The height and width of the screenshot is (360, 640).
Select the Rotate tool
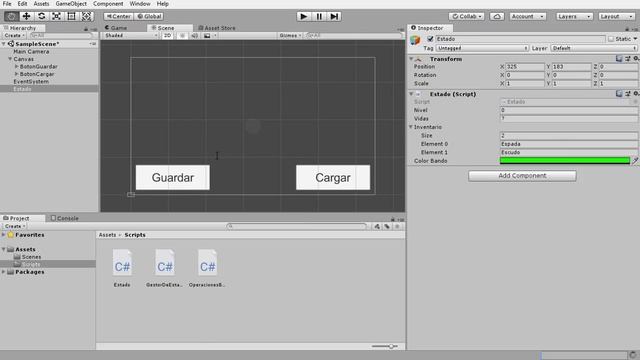tap(41, 16)
